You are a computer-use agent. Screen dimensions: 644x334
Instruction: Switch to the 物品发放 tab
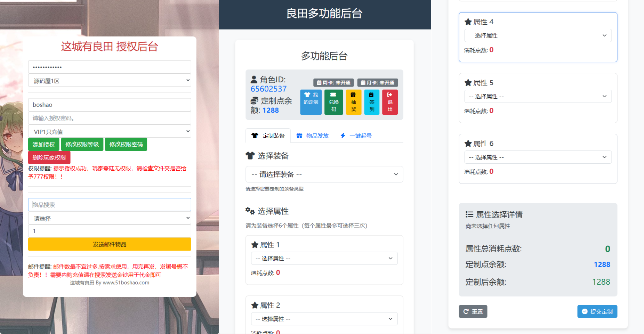pos(313,136)
